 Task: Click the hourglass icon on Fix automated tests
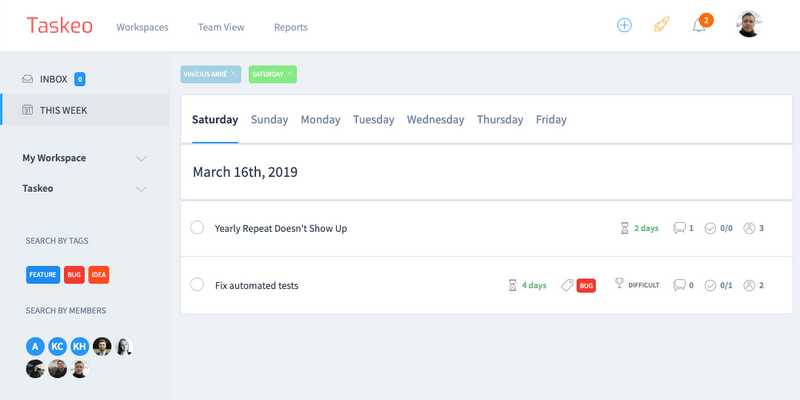click(513, 285)
